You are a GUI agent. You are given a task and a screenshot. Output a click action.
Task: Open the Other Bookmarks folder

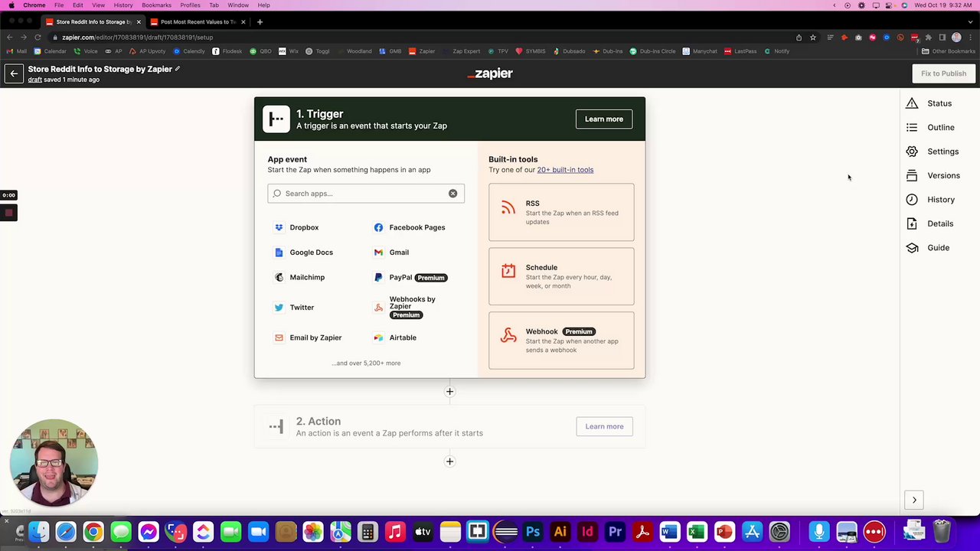[948, 51]
